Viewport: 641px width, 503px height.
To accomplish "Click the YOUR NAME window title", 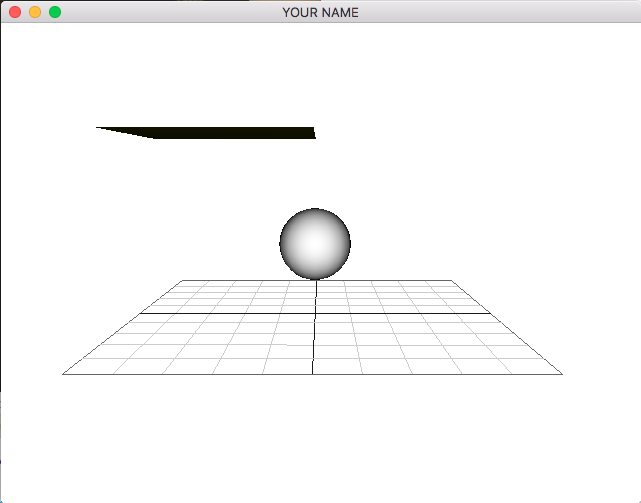I will [x=320, y=13].
